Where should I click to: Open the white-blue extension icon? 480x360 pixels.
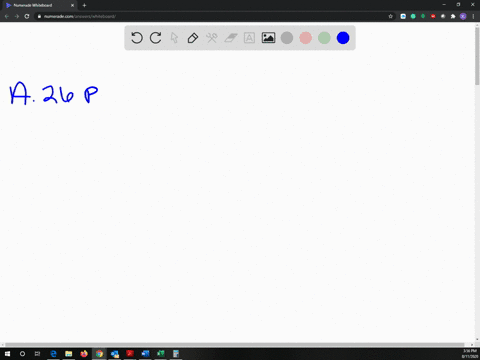(x=403, y=16)
